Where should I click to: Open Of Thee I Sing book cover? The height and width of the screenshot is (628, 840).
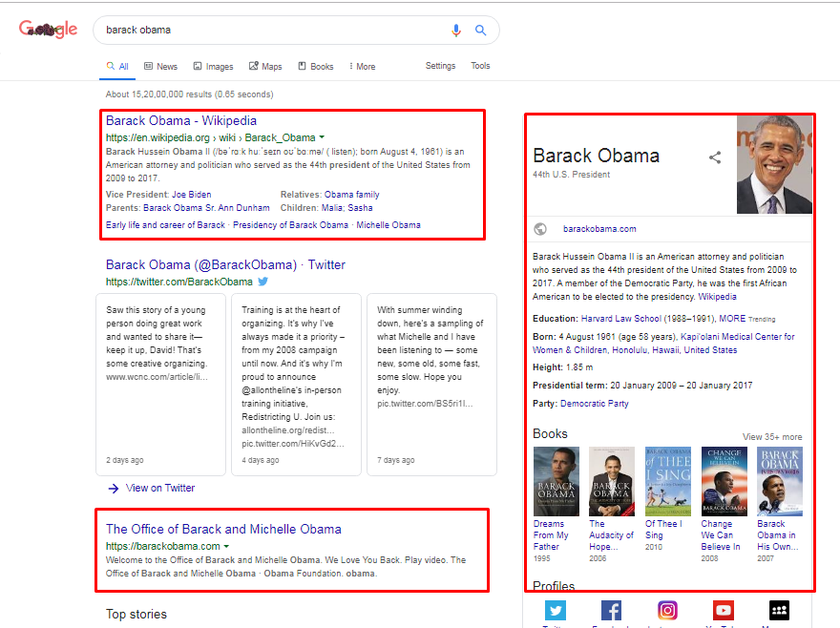coord(668,481)
